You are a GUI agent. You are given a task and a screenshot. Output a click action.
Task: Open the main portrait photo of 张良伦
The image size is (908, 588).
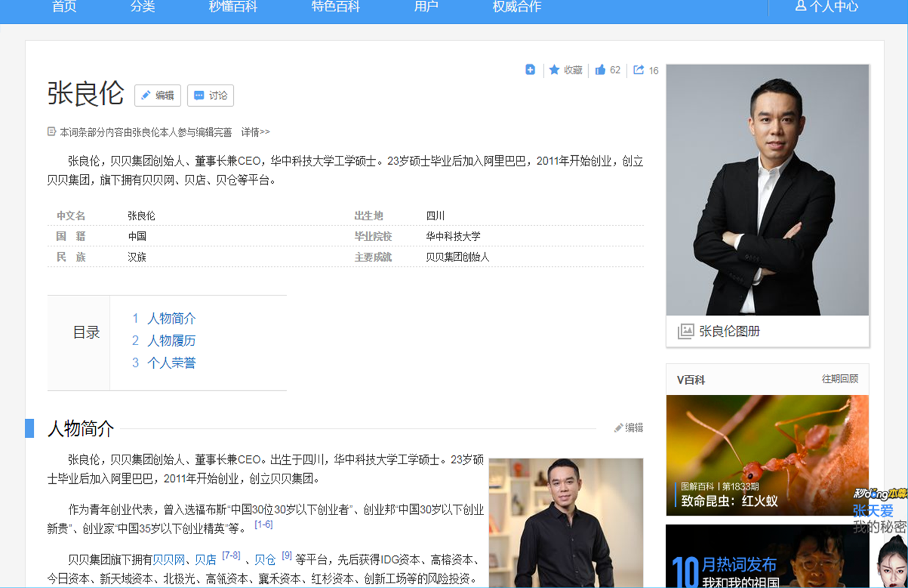point(768,189)
